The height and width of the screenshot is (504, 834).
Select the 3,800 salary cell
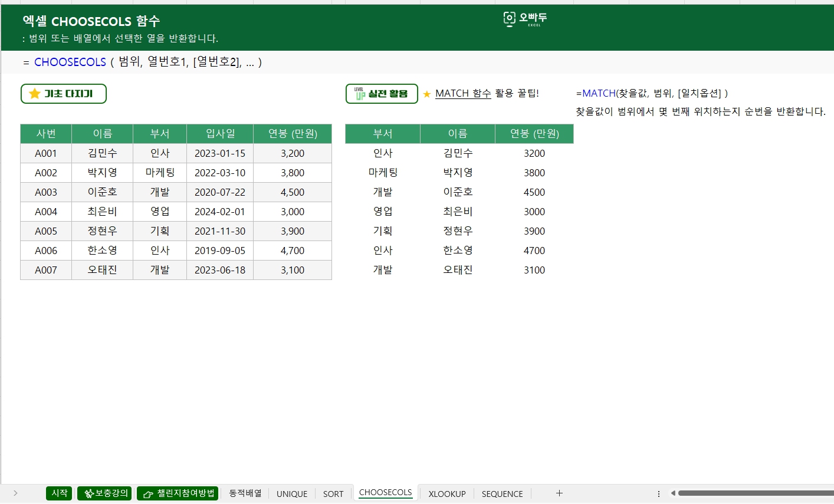click(x=293, y=173)
